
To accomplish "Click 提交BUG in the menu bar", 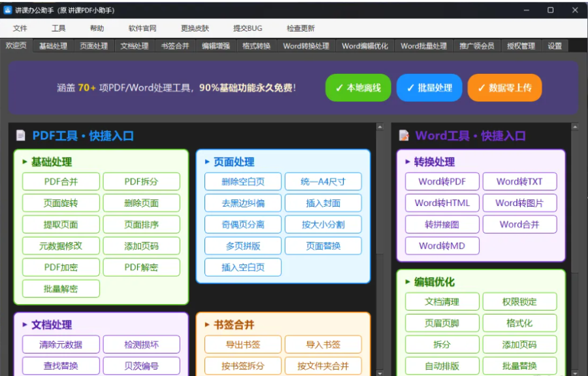I will click(x=248, y=28).
